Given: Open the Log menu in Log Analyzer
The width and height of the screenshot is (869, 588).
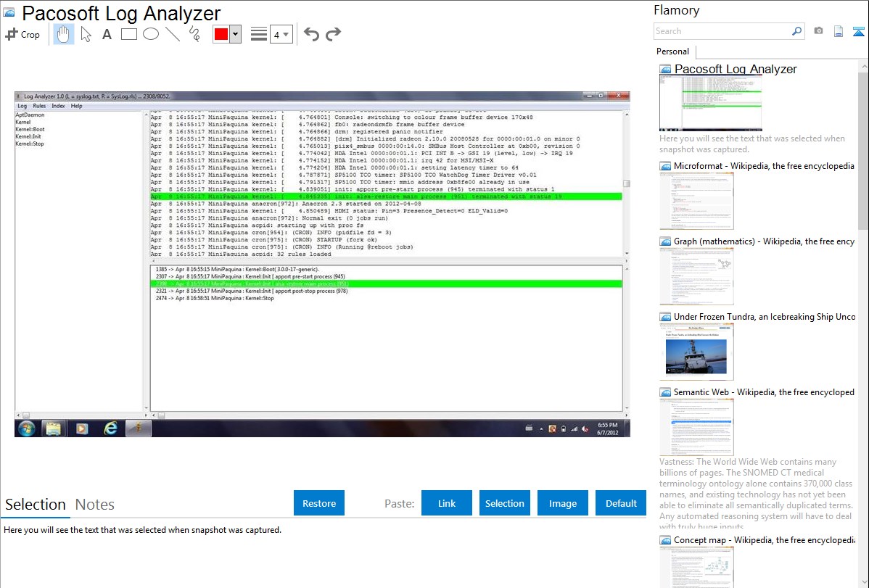Looking at the screenshot, I should (22, 106).
